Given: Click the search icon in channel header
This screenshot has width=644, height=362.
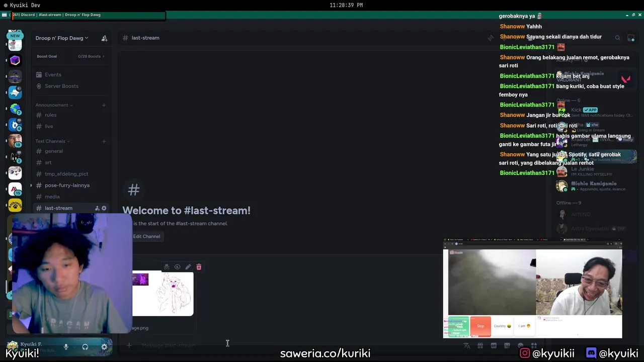Looking at the screenshot, I should point(617,38).
